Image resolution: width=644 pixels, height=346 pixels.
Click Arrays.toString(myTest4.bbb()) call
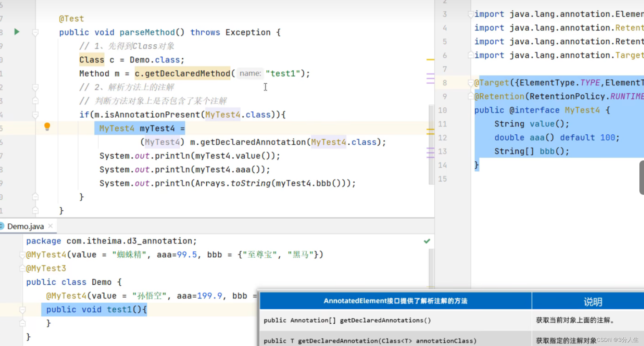tap(273, 183)
